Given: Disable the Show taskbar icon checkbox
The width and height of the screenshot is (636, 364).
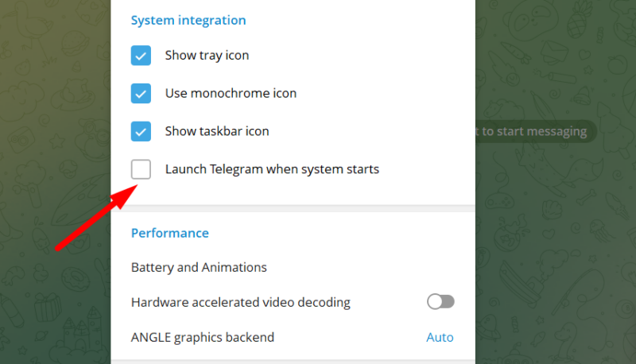Looking at the screenshot, I should point(141,131).
